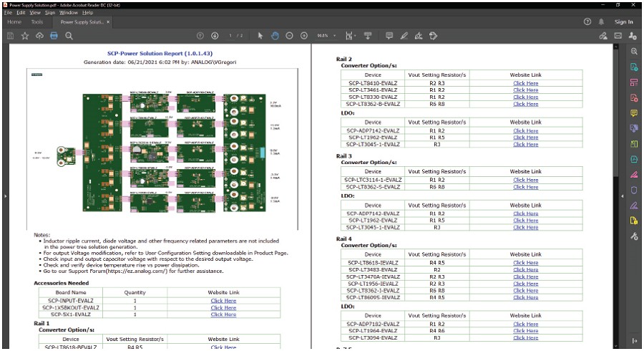Print the document using the printer icon
The image size is (644, 351).
pos(54,36)
